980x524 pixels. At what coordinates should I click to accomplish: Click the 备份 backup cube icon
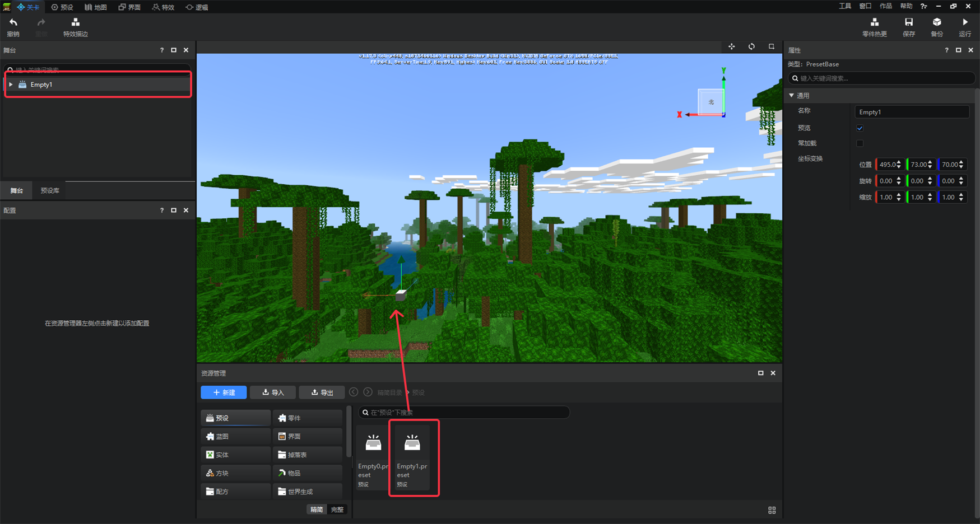point(937,22)
